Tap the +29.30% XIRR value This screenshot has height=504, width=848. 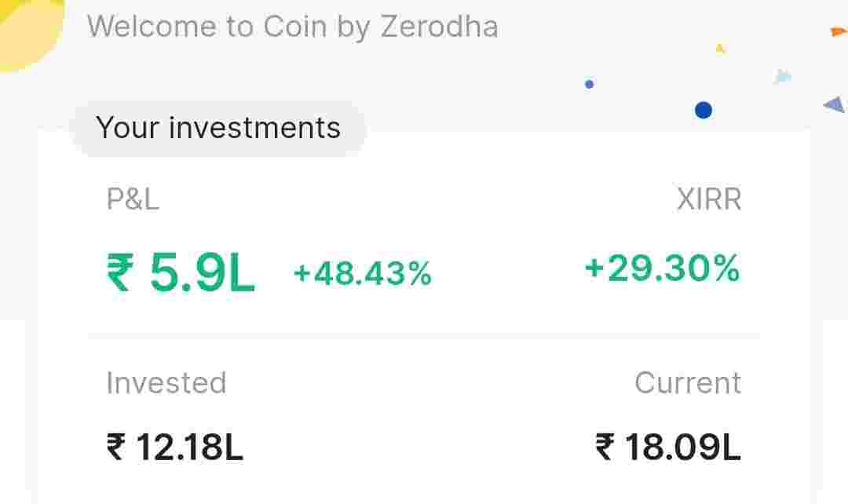point(662,269)
